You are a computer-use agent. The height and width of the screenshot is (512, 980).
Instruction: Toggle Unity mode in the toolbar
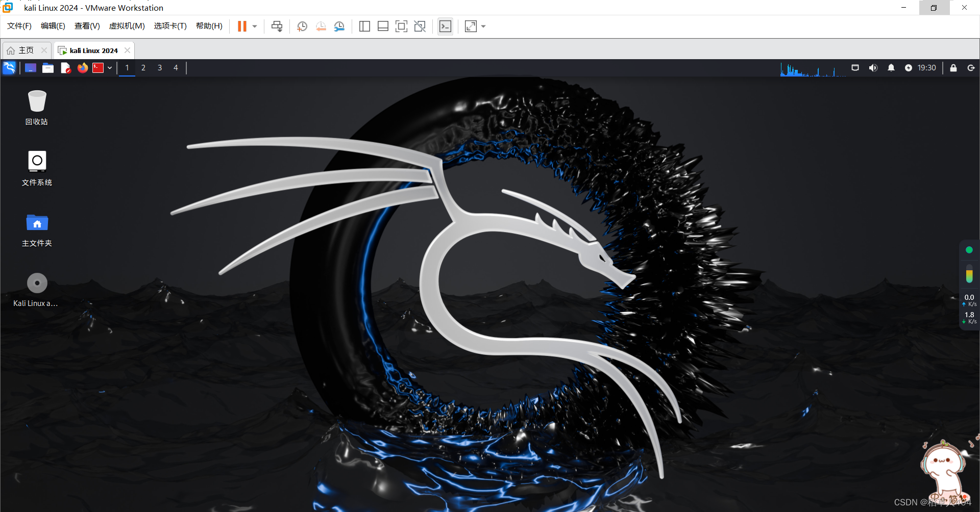(420, 26)
